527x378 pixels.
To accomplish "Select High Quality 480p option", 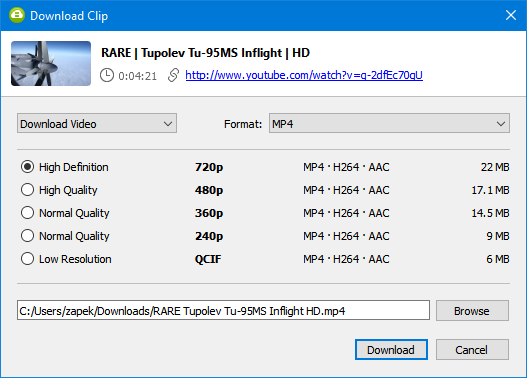I will (27, 190).
